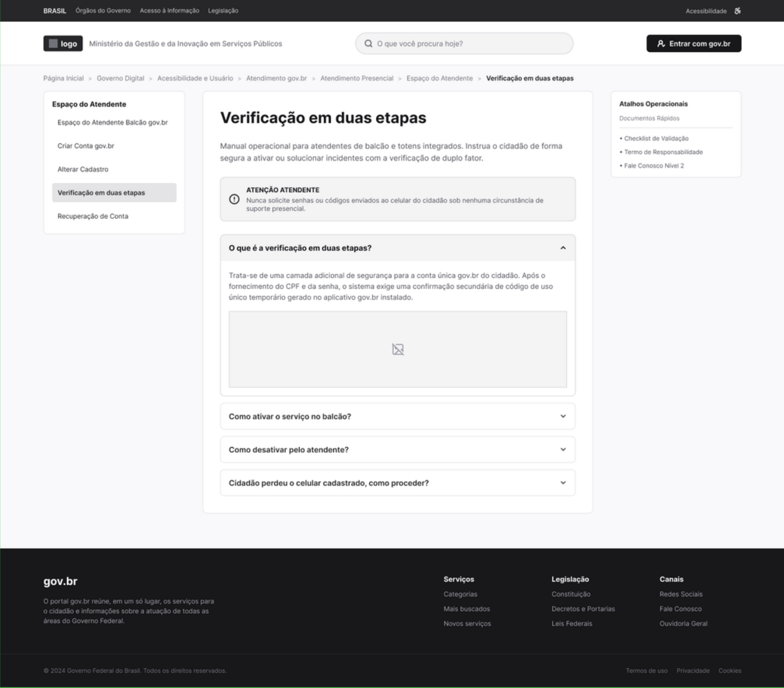
Task: Open 'Órgãos do Governo' top menu
Action: pyautogui.click(x=103, y=11)
